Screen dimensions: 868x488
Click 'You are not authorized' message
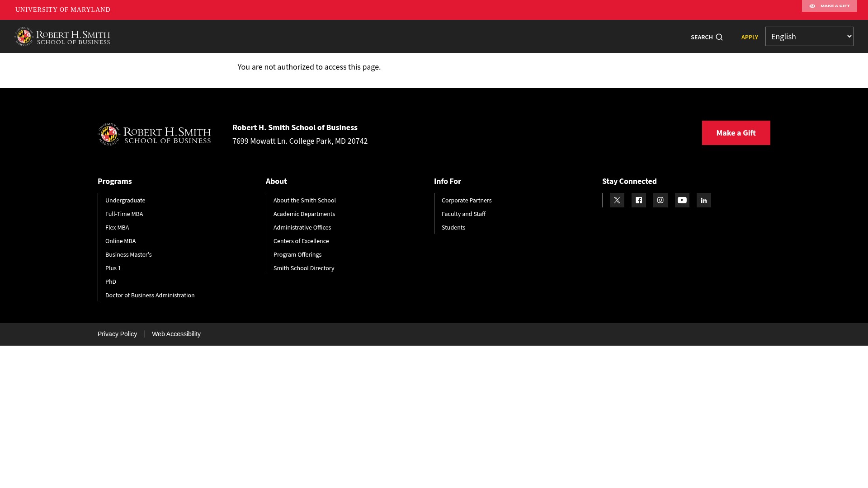pos(309,67)
